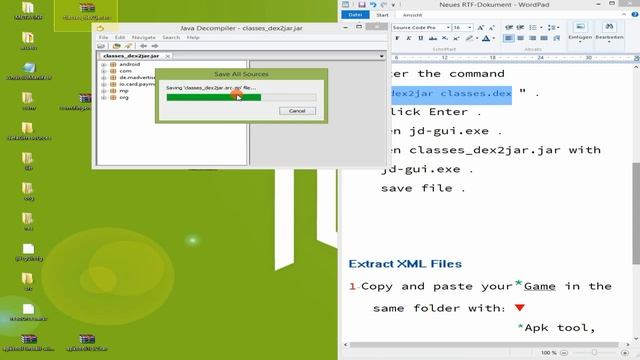Open Navigate menu in Java Decompiler
The width and height of the screenshot is (640, 360).
(x=144, y=38)
